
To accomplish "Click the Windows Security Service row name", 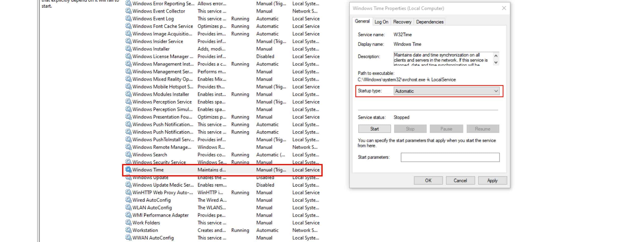I will pos(159,162).
